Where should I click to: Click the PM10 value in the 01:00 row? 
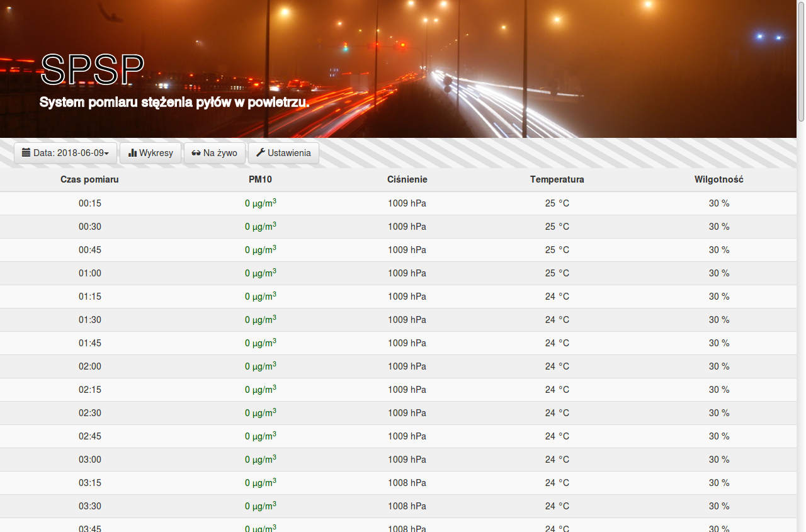coord(260,273)
